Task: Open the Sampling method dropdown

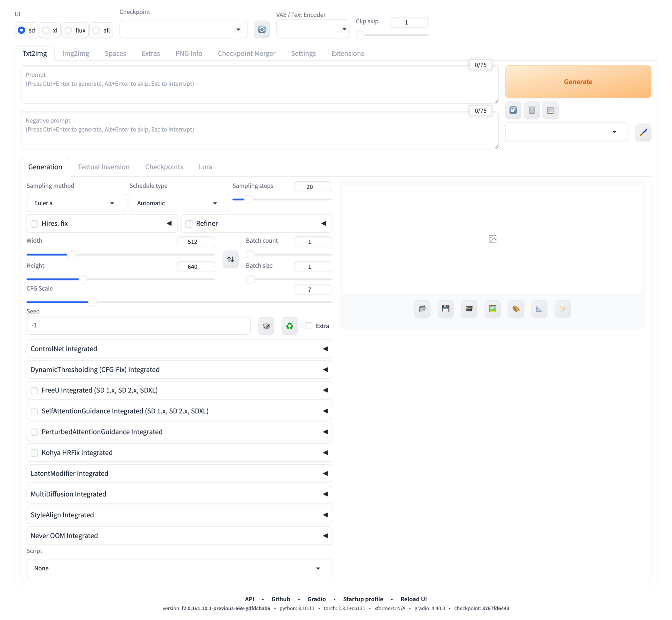Action: tap(76, 203)
